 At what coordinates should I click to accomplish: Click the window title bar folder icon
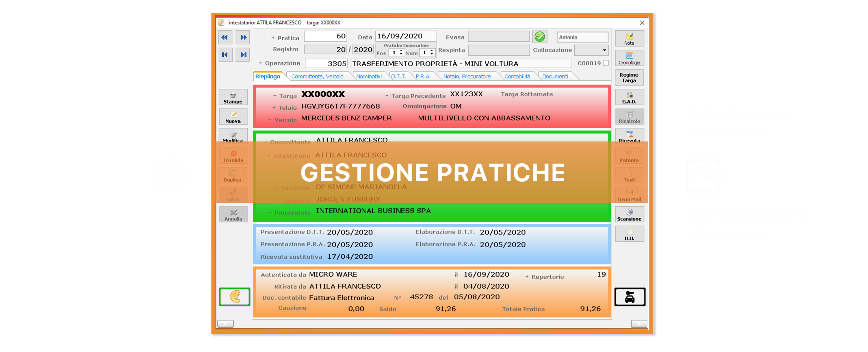coord(221,23)
